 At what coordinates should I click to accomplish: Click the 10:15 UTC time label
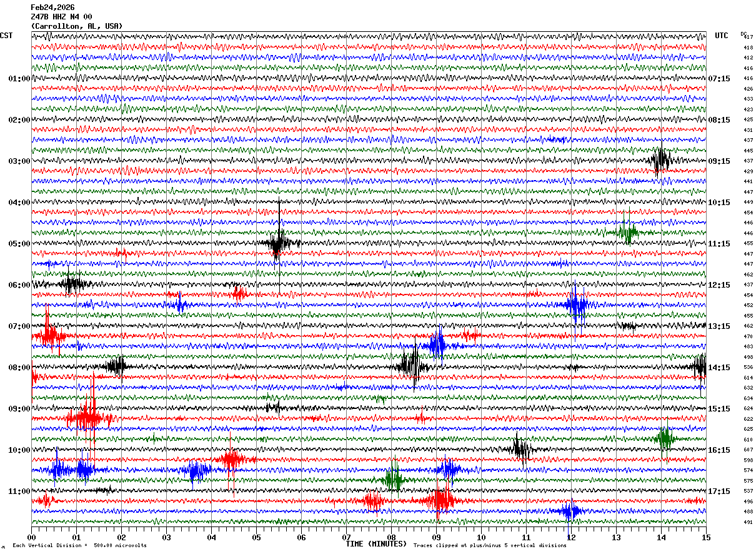719,203
